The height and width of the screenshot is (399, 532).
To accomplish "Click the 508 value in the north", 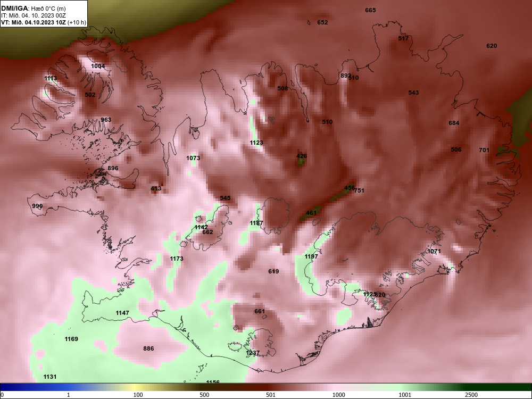I will (282, 88).
